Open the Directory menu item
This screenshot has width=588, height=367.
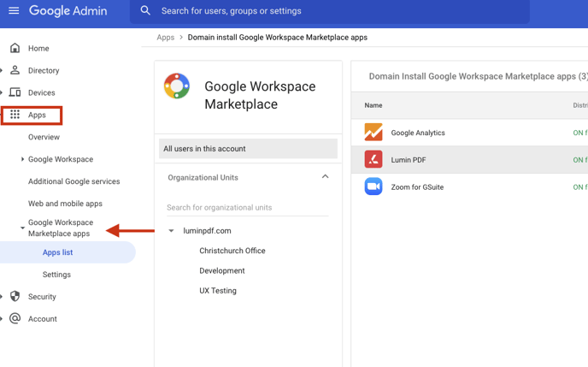point(44,70)
